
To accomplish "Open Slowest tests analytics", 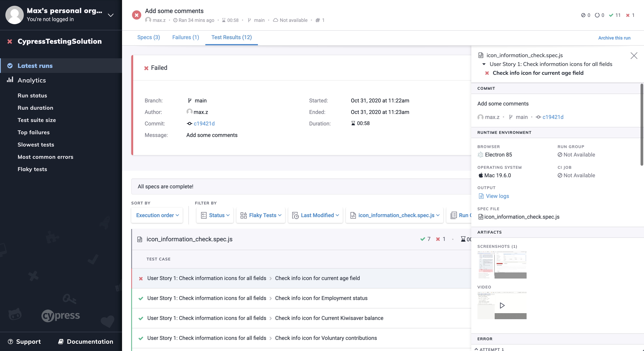I will (36, 144).
